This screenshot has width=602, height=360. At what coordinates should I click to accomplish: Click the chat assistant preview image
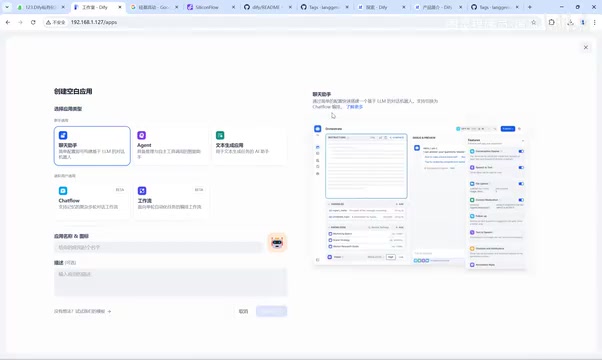[x=419, y=196]
